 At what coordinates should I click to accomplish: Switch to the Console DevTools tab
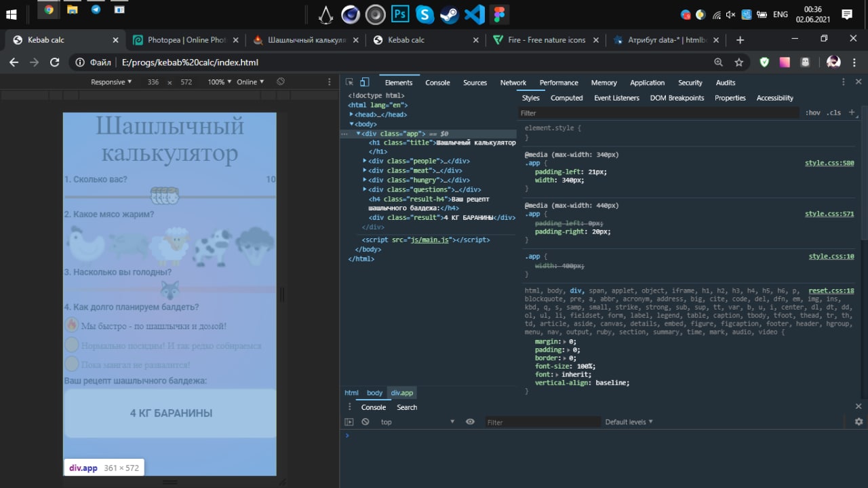[437, 83]
